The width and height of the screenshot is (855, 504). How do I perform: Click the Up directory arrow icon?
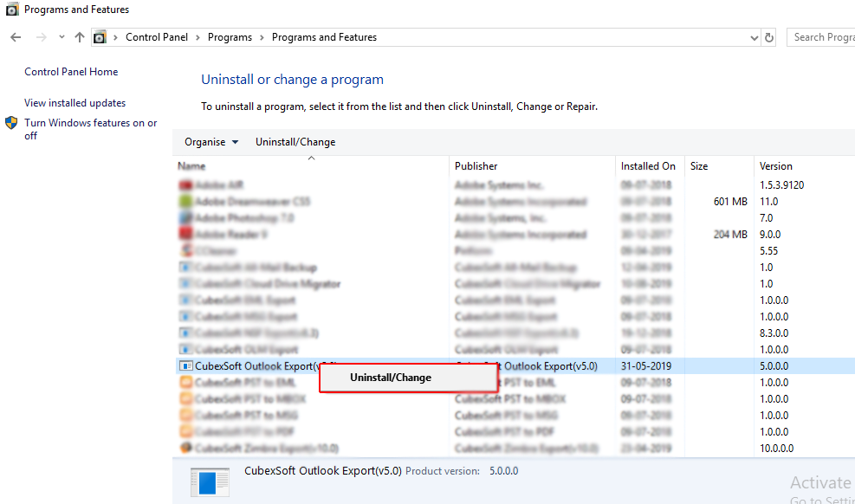(x=80, y=37)
